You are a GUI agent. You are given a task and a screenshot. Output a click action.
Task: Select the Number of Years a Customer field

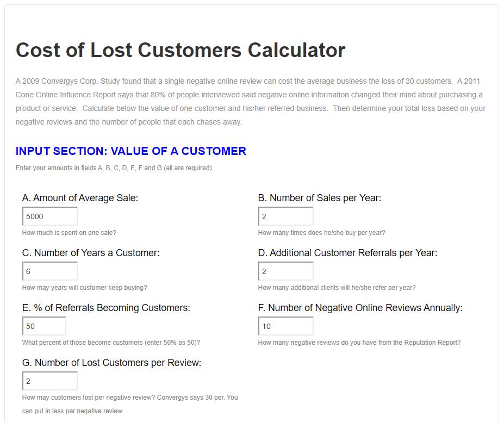pos(49,271)
